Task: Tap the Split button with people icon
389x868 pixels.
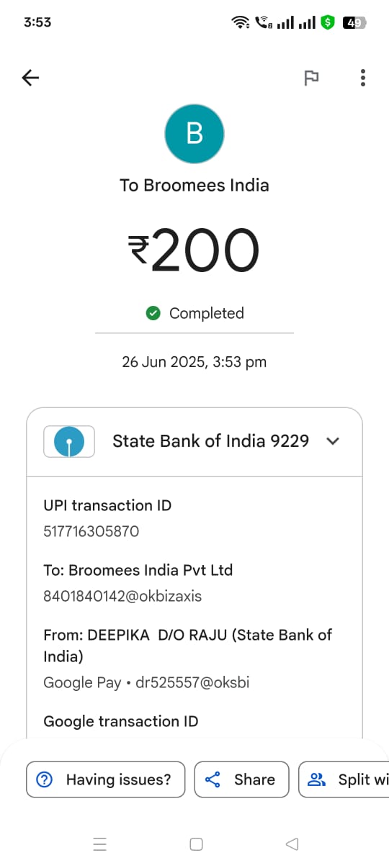Action: point(344,779)
